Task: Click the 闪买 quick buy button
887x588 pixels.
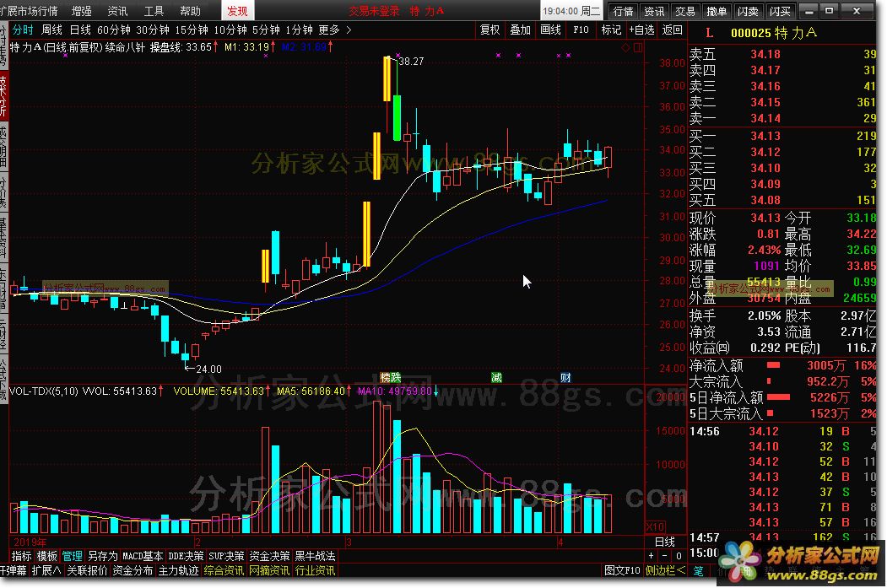Action: tap(780, 11)
